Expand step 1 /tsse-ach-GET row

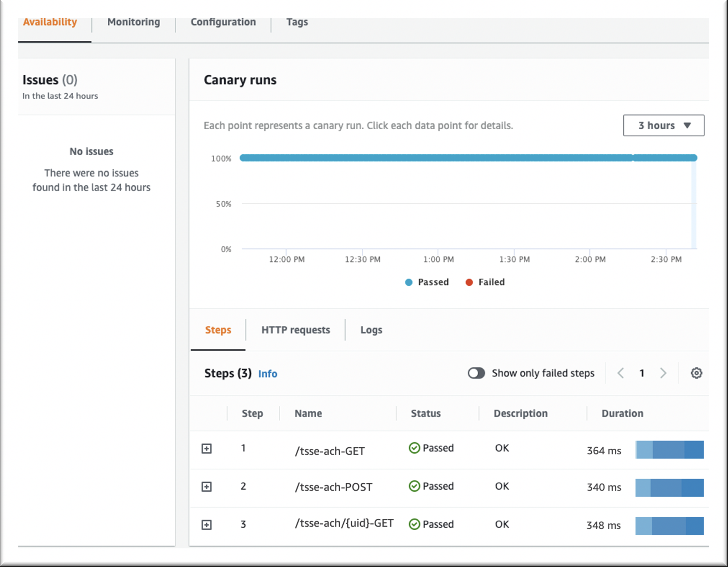coord(206,448)
